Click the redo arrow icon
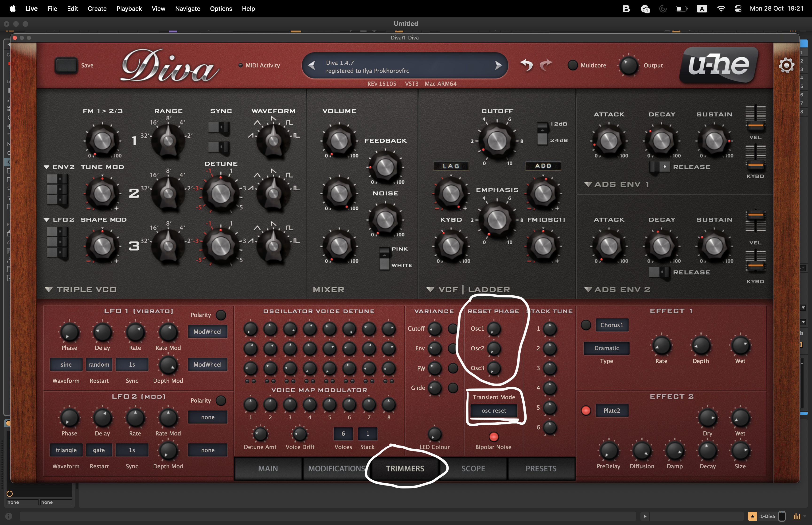 click(x=546, y=65)
